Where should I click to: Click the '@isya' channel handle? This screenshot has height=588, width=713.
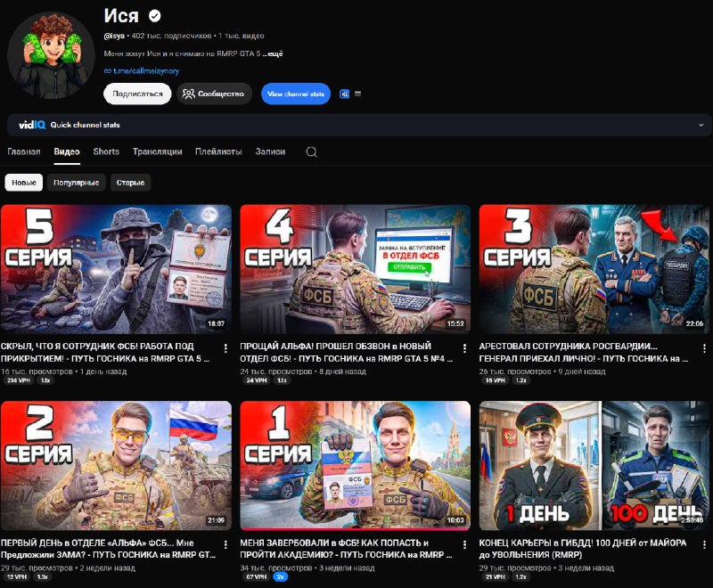pyautogui.click(x=114, y=36)
